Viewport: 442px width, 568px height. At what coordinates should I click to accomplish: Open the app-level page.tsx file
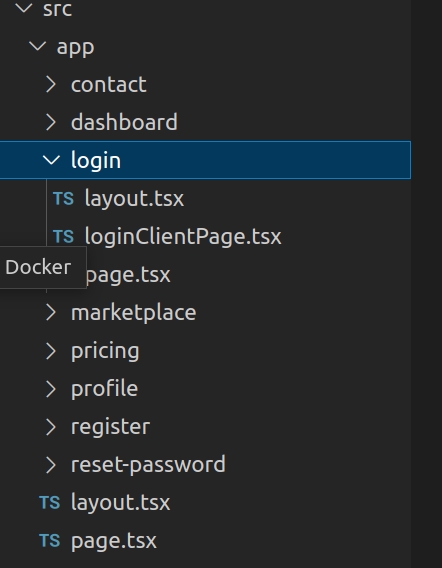pyautogui.click(x=114, y=540)
